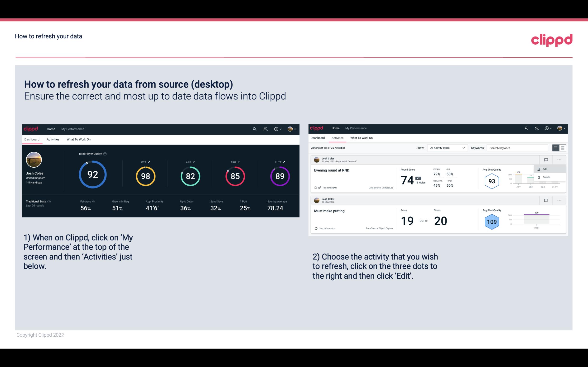Toggle My Performance navigation menu
The image size is (588, 367).
[72, 128]
